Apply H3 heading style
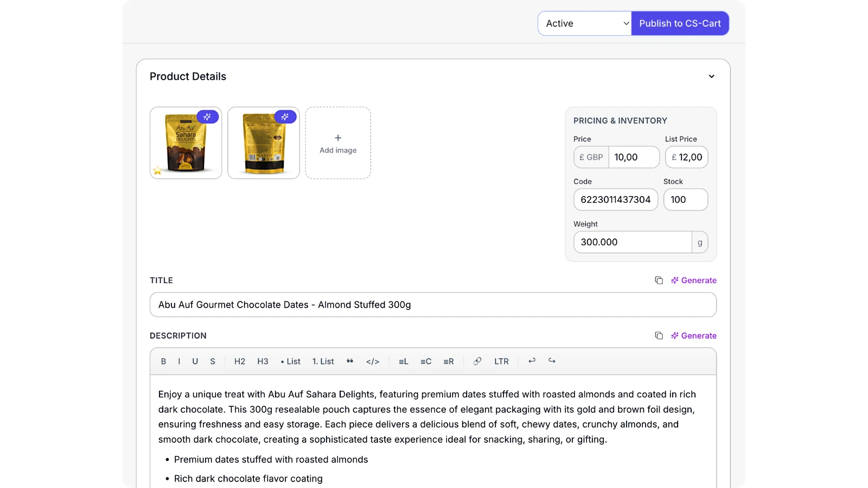Image resolution: width=868 pixels, height=488 pixels. click(263, 361)
